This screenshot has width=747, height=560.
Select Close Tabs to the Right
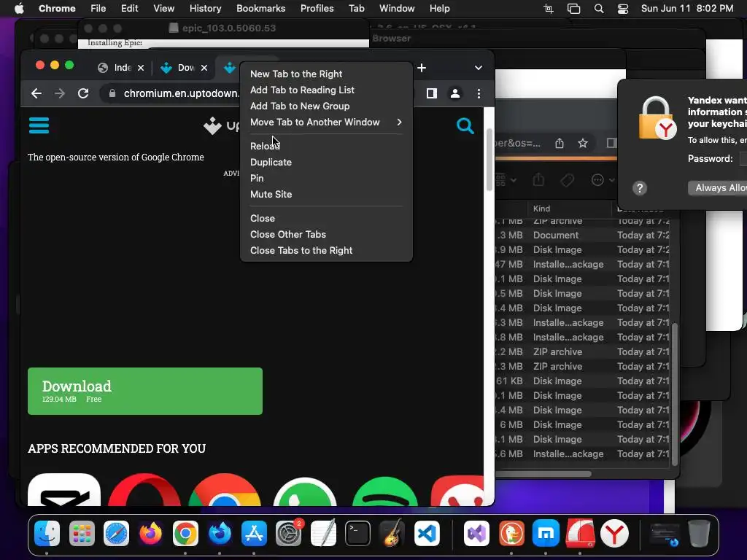(326, 251)
